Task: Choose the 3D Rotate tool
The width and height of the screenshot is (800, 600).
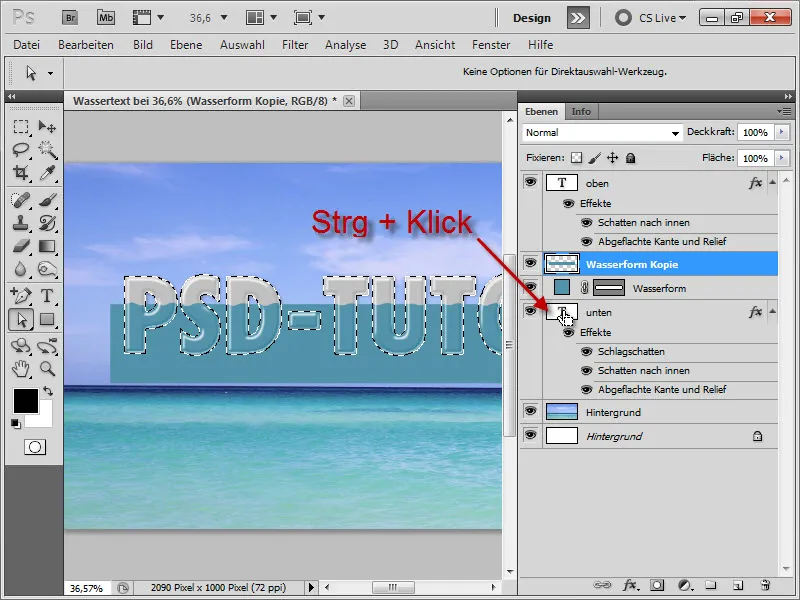Action: (21, 346)
